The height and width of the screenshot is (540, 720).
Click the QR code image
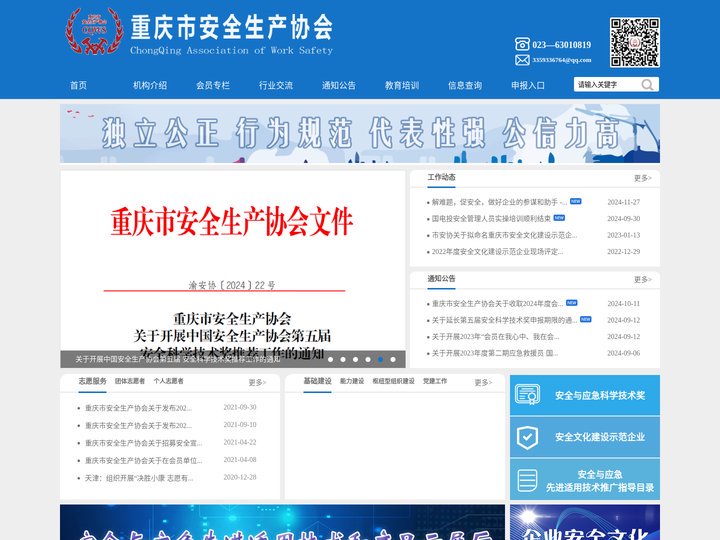tap(635, 43)
